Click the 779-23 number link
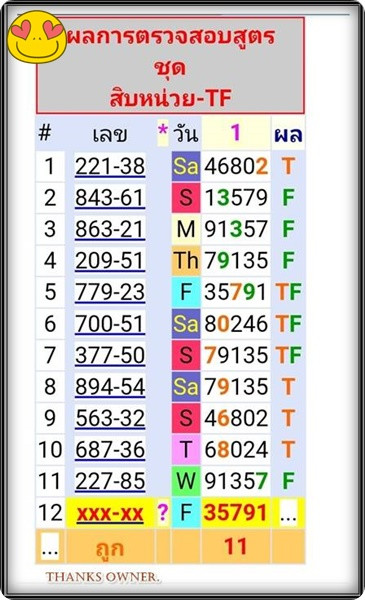Viewport: 365px width, 600px height. [110, 292]
